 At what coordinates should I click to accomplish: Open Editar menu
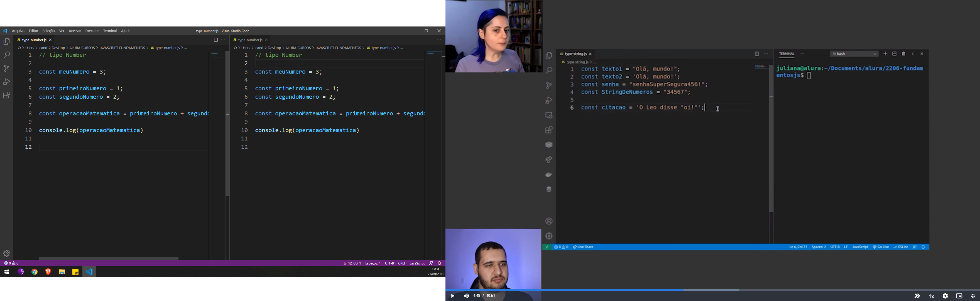33,31
